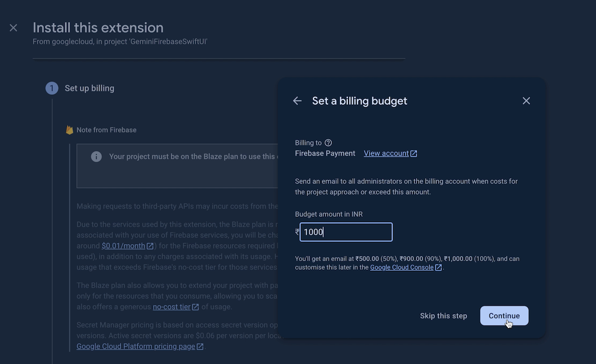Open the Google Cloud Console link
596x364 pixels.
coord(402,268)
